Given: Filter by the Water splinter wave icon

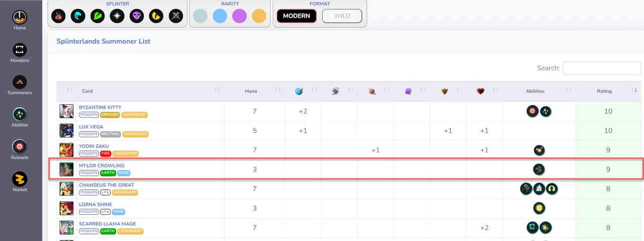Looking at the screenshot, I should coord(78,17).
